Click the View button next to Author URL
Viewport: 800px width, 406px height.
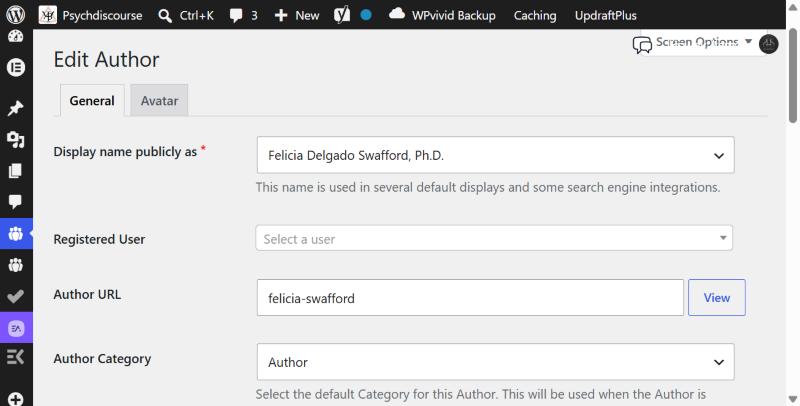point(717,297)
